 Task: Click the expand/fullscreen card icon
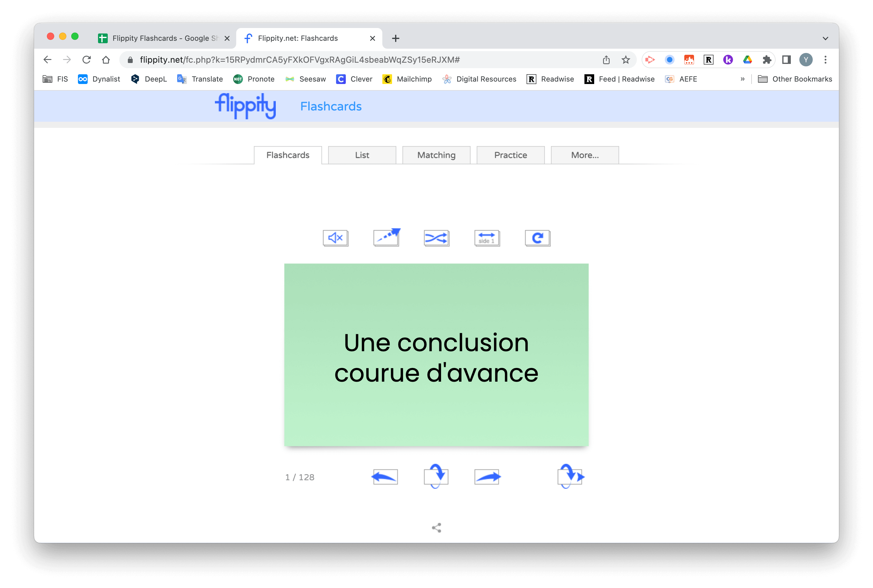(386, 238)
